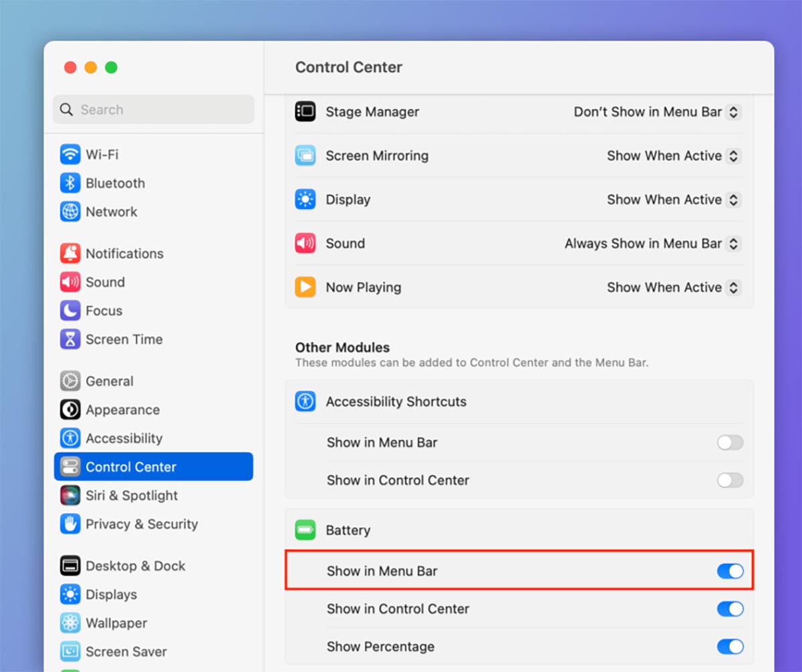Click the Accessibility icon in sidebar
This screenshot has width=802, height=672.
(x=70, y=438)
